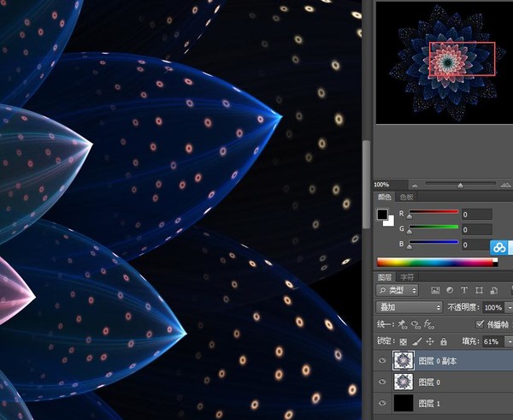This screenshot has width=513, height=420.
Task: Lock all with the padlock icon
Action: [444, 342]
